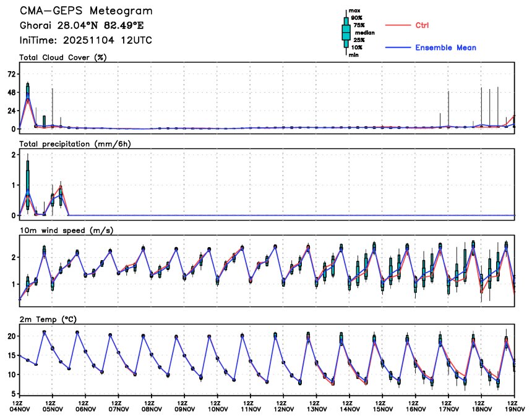Click the 12Z 14NOV date label
Screen dimensions: 532x419
(350, 406)
